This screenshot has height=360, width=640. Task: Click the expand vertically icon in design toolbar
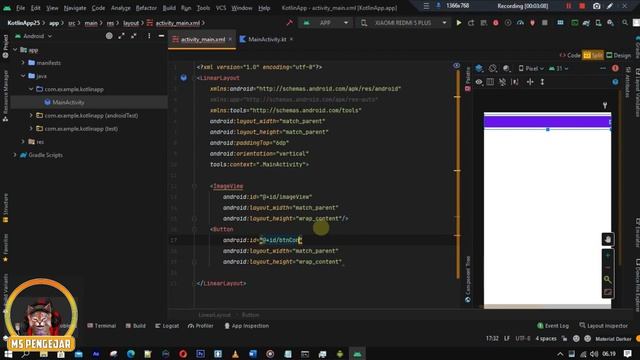[542, 82]
